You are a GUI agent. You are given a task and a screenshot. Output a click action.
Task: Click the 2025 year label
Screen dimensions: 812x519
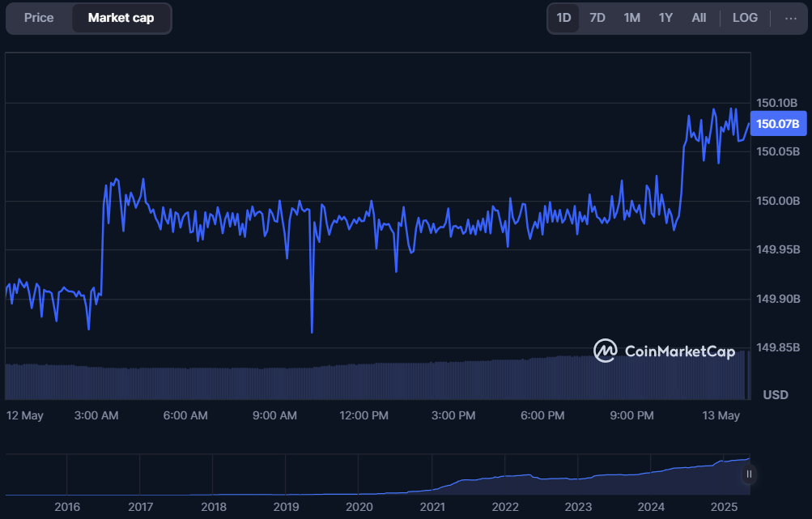723,507
